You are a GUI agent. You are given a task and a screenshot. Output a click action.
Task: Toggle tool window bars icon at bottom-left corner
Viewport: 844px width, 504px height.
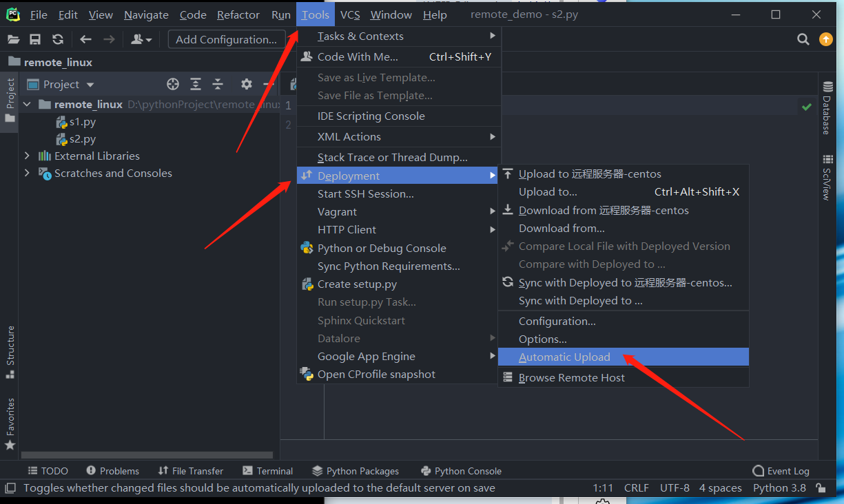(10, 487)
